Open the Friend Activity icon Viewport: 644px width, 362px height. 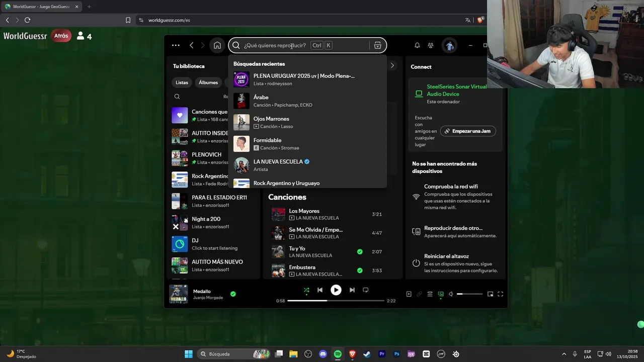click(431, 45)
